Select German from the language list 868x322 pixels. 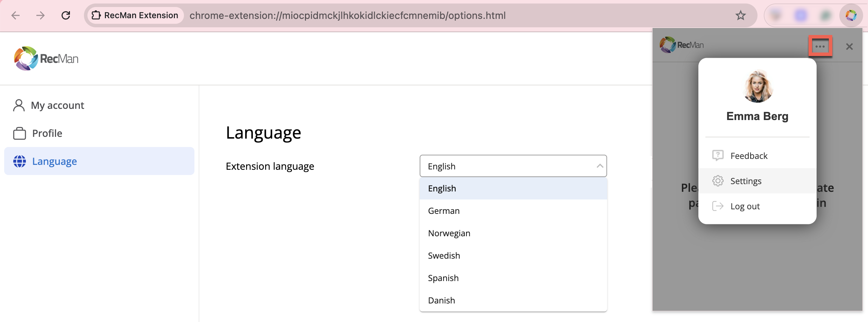click(x=444, y=211)
